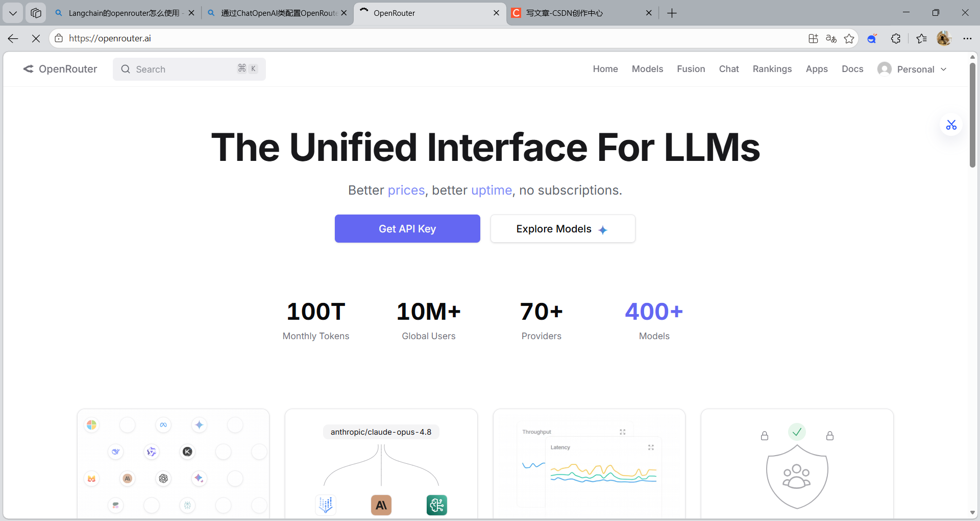This screenshot has width=980, height=521.
Task: Follow the "uptime" link in the tagline
Action: (492, 190)
